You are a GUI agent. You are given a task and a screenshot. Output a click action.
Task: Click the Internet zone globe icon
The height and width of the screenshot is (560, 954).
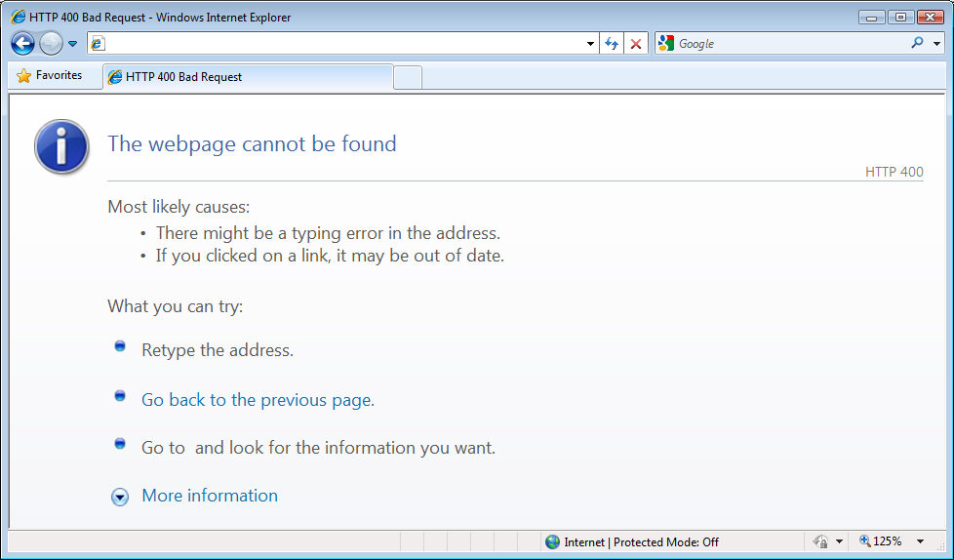(552, 541)
